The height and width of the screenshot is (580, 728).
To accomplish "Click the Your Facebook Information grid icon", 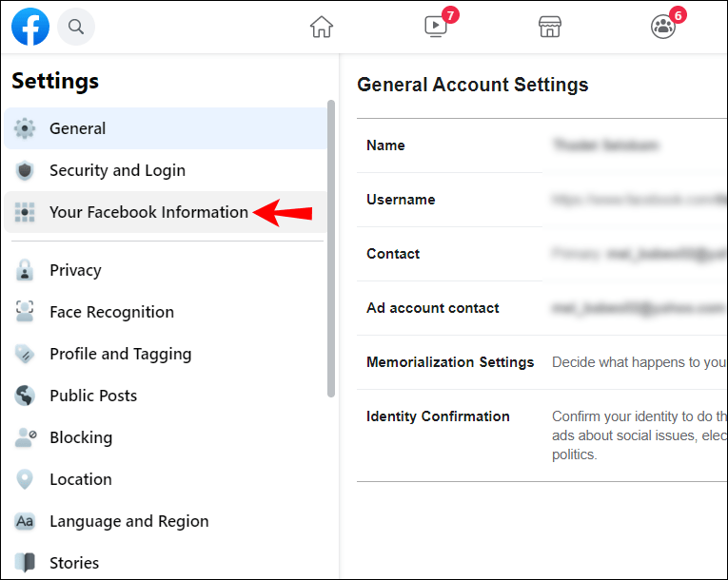I will [25, 212].
